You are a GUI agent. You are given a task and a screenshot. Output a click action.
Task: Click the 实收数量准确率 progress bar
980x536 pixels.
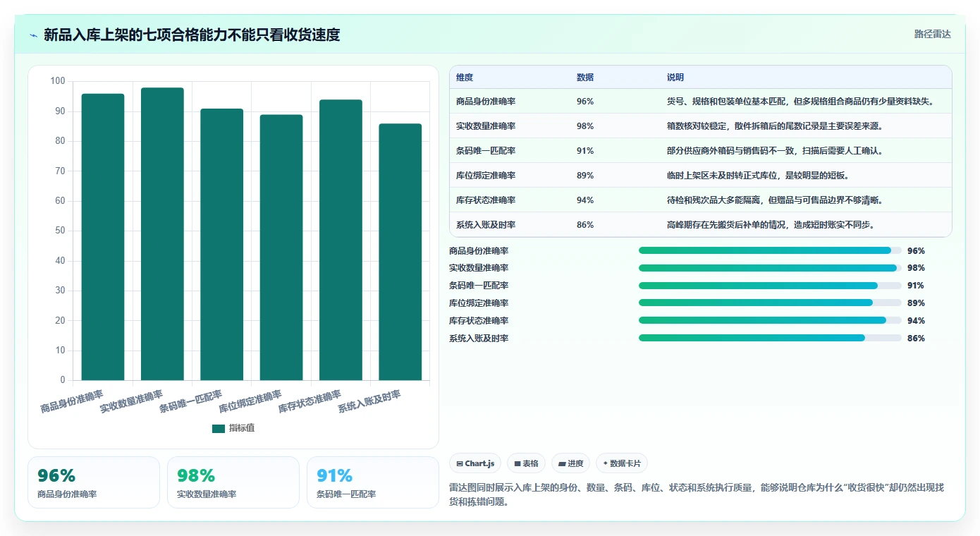(770, 268)
